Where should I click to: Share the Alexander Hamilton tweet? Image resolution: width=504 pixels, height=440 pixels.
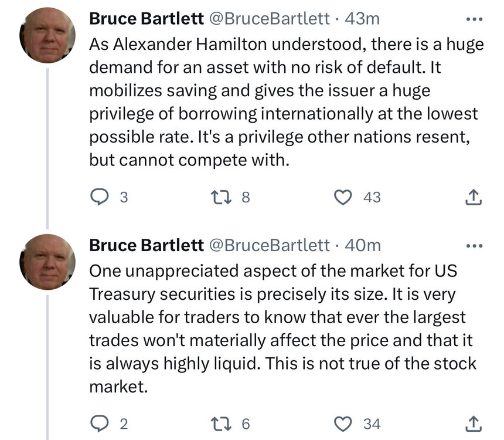pyautogui.click(x=473, y=198)
